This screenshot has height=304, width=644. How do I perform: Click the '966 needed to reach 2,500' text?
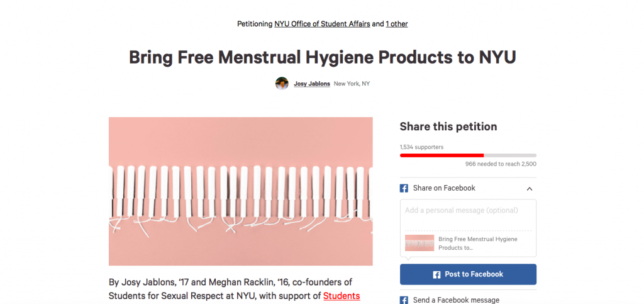501,164
